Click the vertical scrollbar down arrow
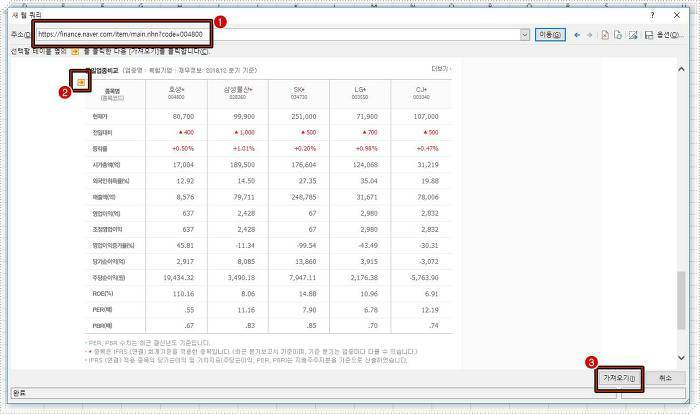The image size is (700, 414). tap(681, 357)
